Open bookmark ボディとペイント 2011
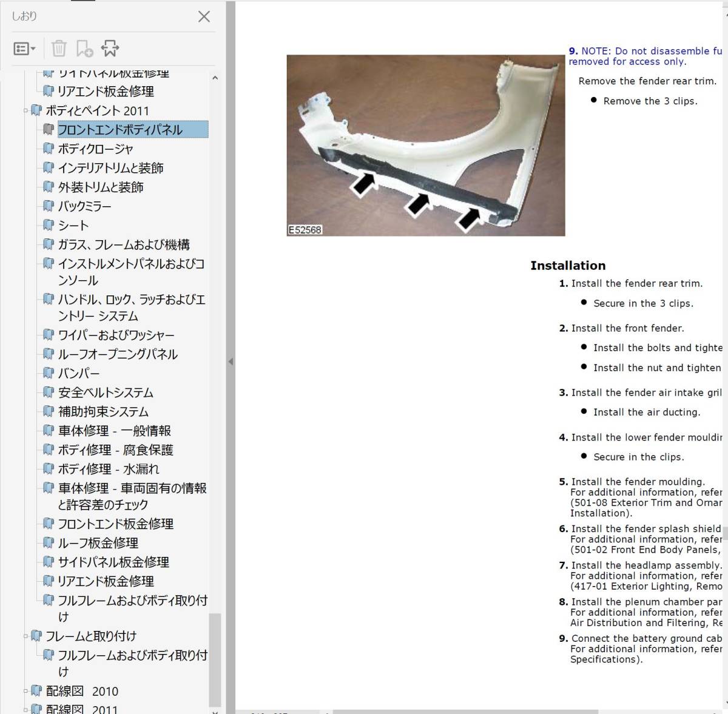The image size is (728, 714). click(x=97, y=110)
